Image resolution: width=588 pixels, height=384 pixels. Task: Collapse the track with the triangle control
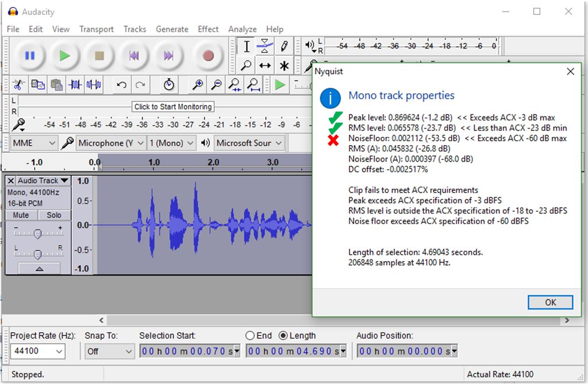pos(39,268)
